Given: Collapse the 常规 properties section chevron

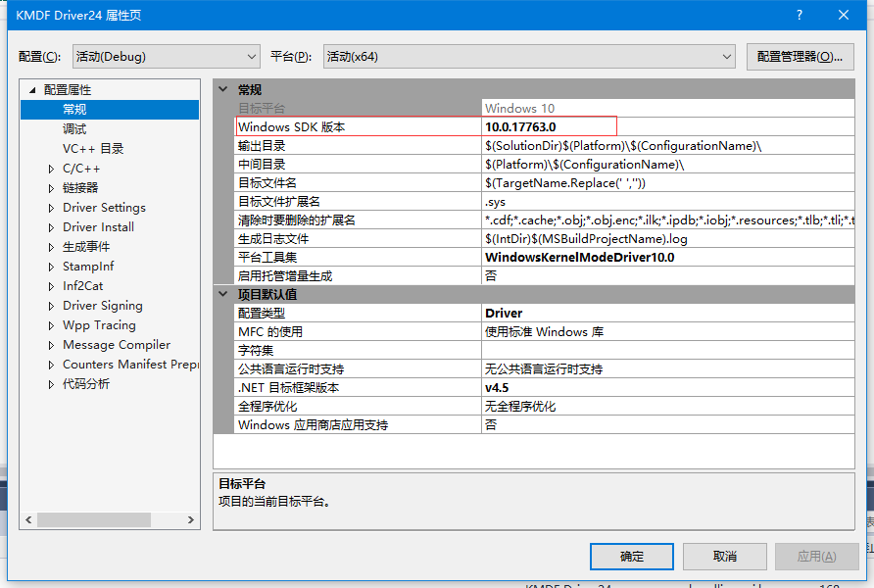Looking at the screenshot, I should pos(223,88).
